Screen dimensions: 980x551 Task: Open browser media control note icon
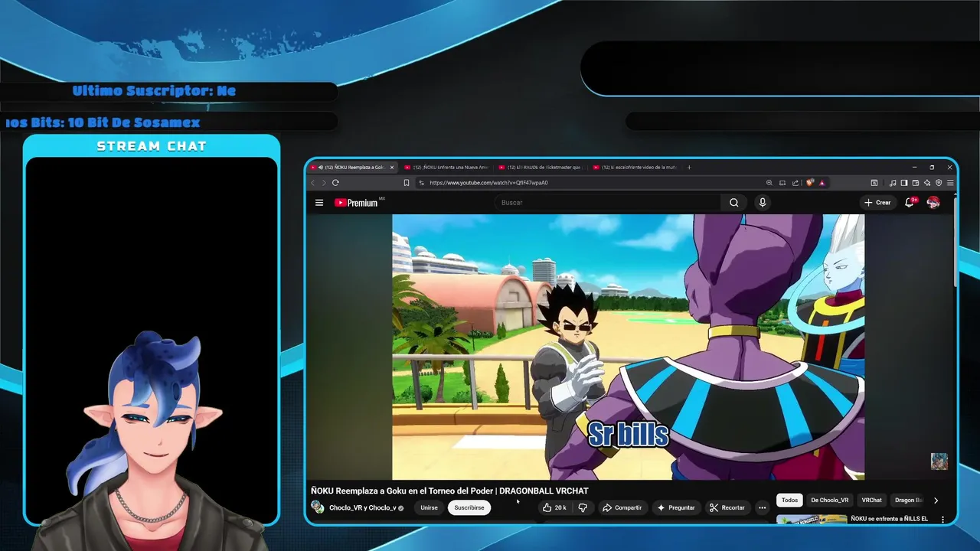(893, 183)
